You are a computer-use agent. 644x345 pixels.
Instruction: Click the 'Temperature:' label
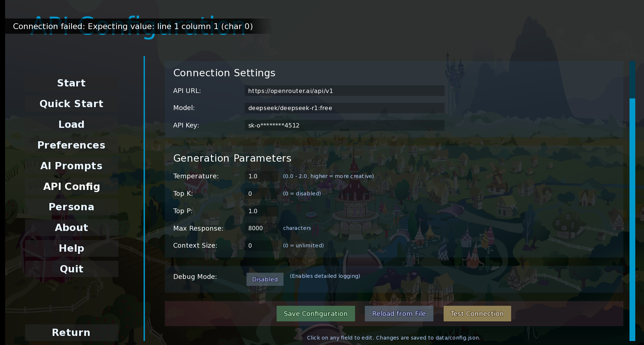(x=196, y=176)
